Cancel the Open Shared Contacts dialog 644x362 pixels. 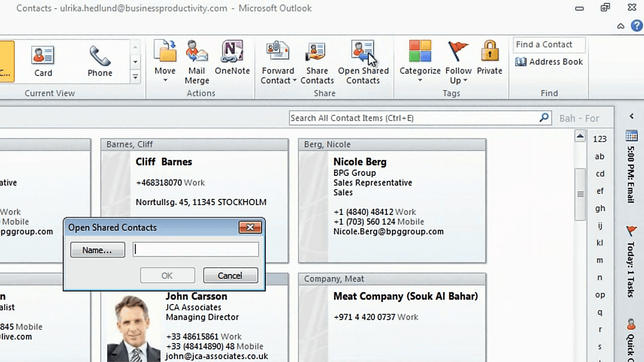pos(230,275)
